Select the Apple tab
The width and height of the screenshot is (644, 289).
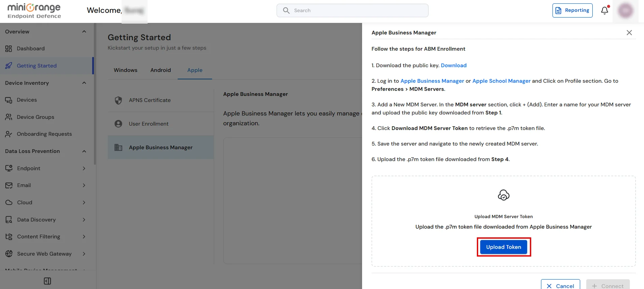(195, 70)
